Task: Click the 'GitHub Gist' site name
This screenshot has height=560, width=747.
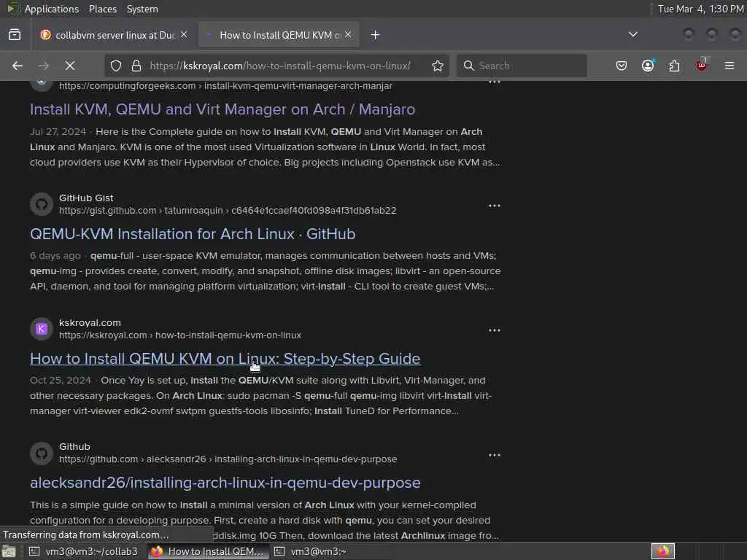Action: pos(86,198)
